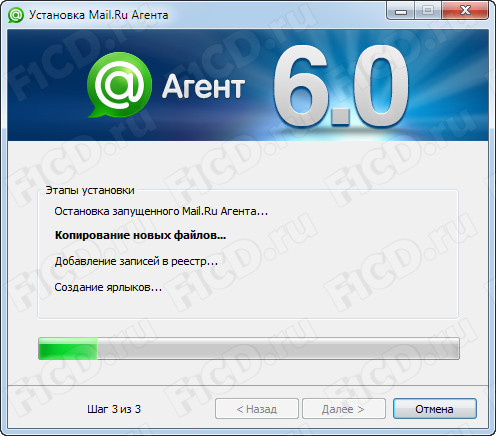This screenshot has height=436, width=496.
Task: Click the Отмена button
Action: (x=435, y=409)
